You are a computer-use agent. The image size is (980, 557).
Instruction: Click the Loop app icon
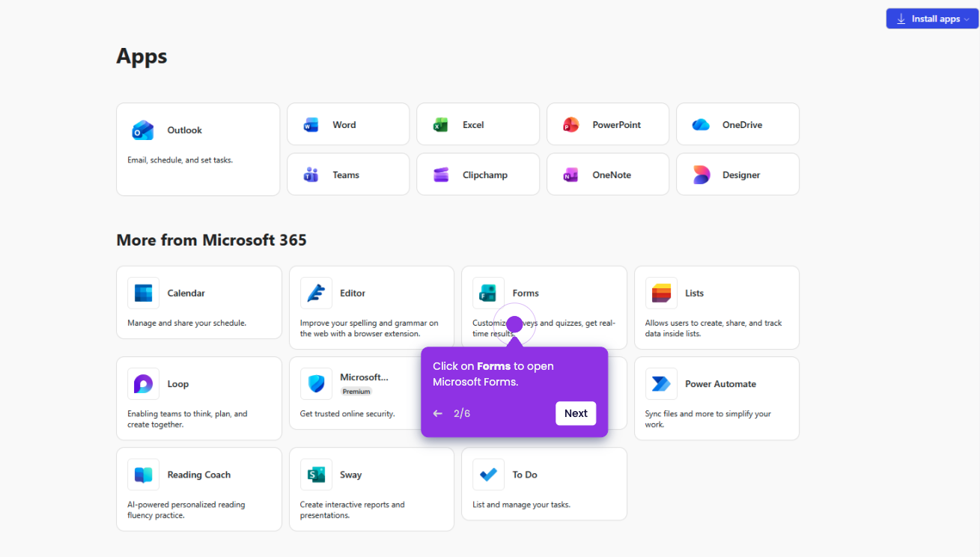coord(143,384)
